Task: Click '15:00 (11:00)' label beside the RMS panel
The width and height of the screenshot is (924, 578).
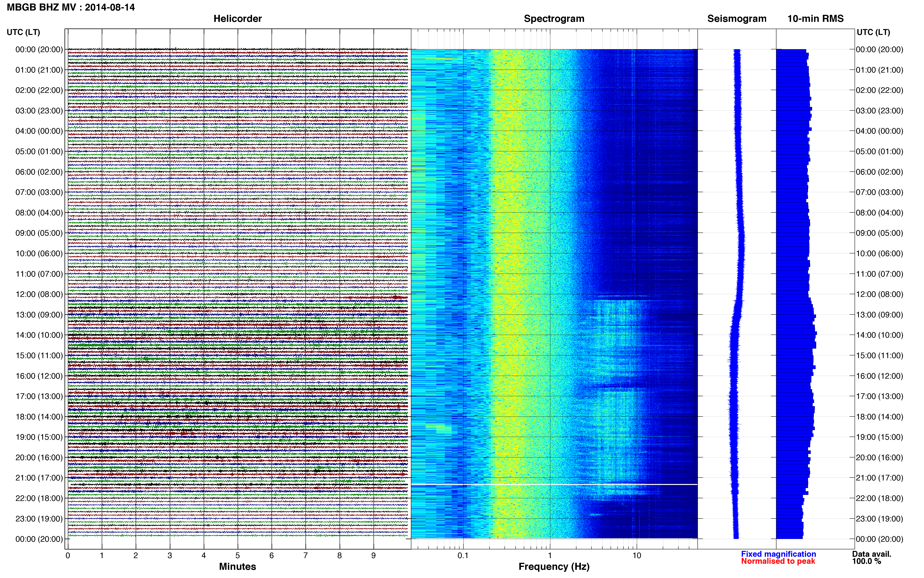Action: coord(880,355)
